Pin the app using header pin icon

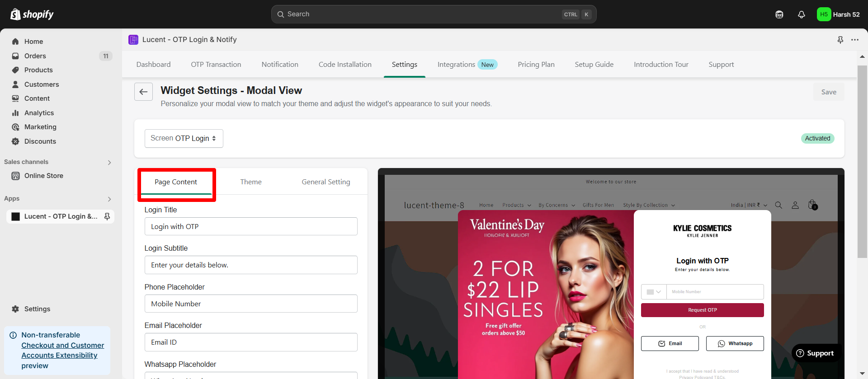(x=840, y=40)
